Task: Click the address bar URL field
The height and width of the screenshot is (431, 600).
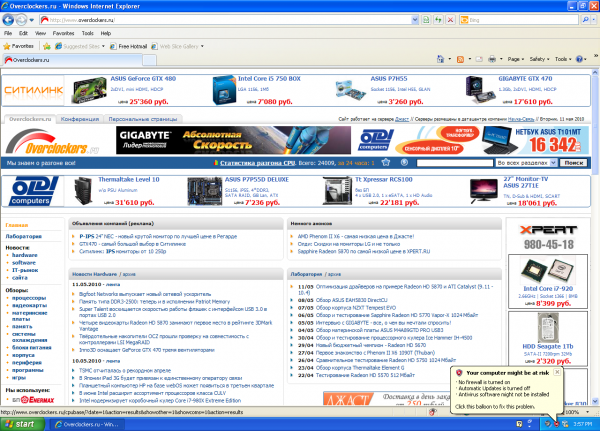Action: tap(225, 20)
